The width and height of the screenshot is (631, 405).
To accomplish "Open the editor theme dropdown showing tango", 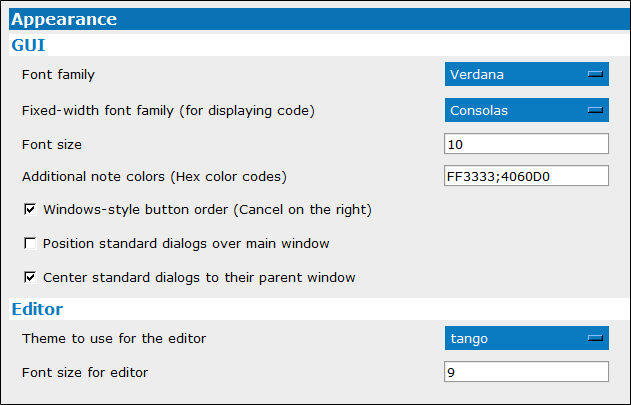I will point(527,338).
